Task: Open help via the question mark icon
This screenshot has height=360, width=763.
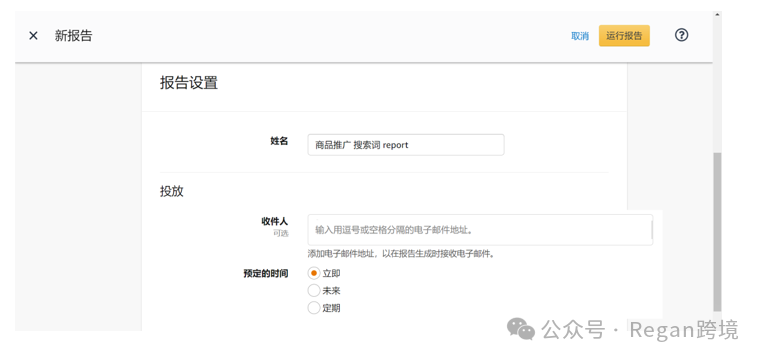Action: (681, 35)
